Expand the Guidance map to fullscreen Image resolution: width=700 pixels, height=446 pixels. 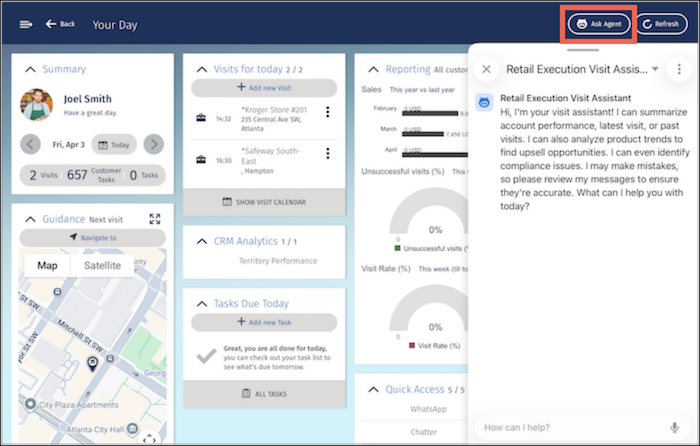click(x=155, y=219)
